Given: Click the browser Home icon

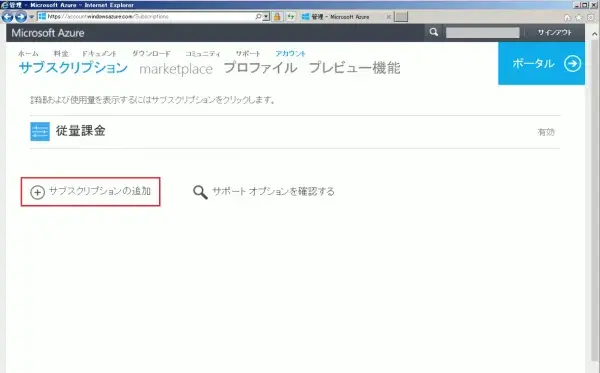Looking at the screenshot, I should pyautogui.click(x=567, y=17).
